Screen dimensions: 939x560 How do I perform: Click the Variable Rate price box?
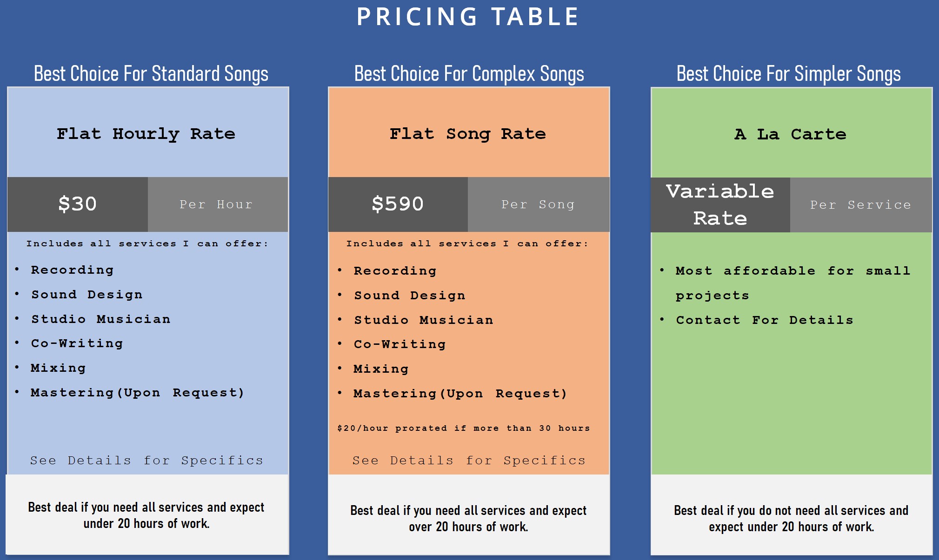(x=720, y=204)
